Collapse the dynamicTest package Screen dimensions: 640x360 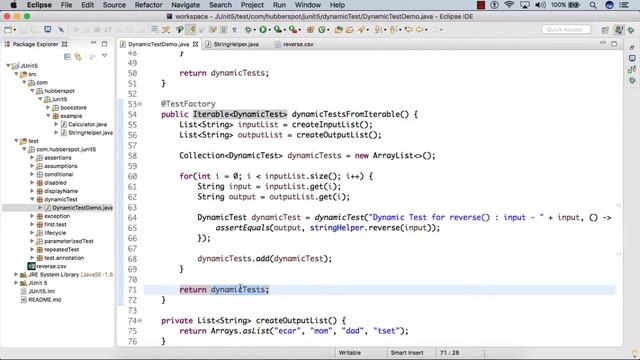tap(32, 199)
